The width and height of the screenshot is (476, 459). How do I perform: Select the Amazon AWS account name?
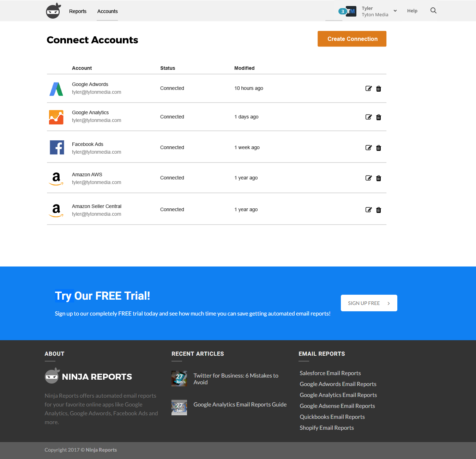(x=87, y=175)
